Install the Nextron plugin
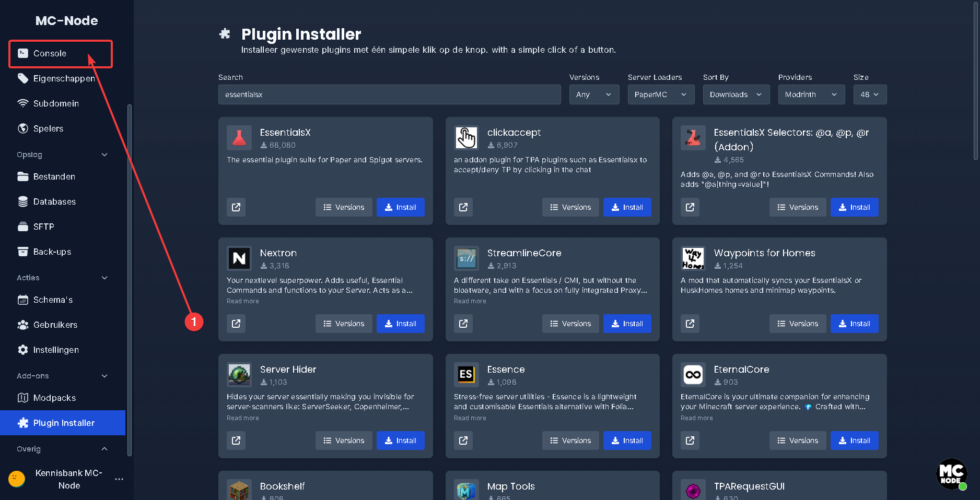Viewport: 980px width, 500px height. (x=401, y=324)
